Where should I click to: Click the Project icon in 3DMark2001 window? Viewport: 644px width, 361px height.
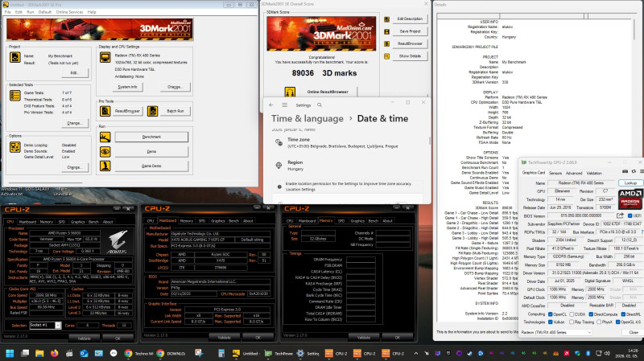15,57
